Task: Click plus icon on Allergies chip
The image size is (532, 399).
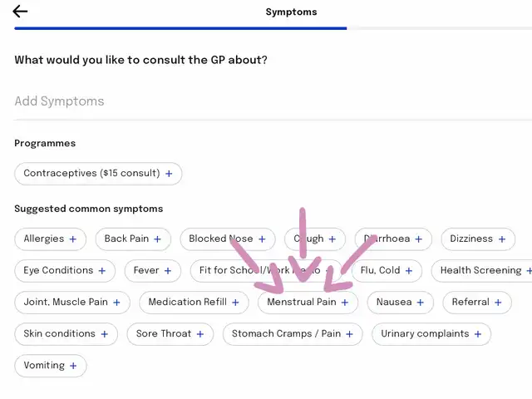Action: [73, 239]
